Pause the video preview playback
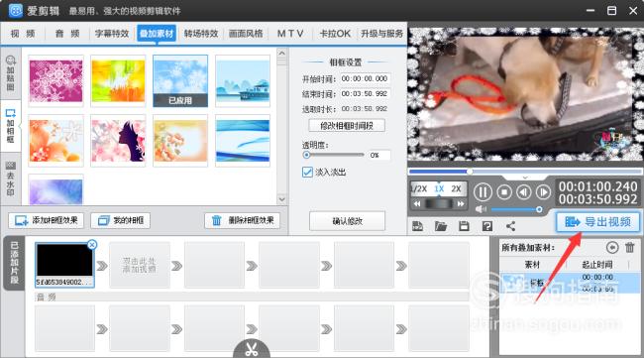The image size is (644, 358). (x=483, y=192)
